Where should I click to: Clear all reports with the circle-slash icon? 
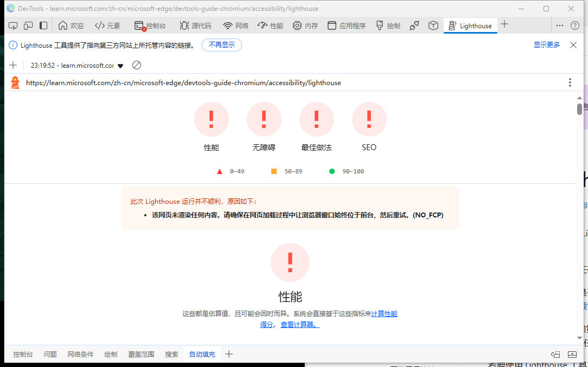[137, 65]
